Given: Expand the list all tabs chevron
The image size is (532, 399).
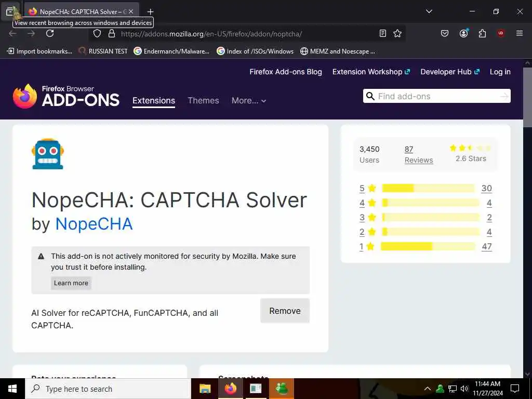Looking at the screenshot, I should 429,11.
